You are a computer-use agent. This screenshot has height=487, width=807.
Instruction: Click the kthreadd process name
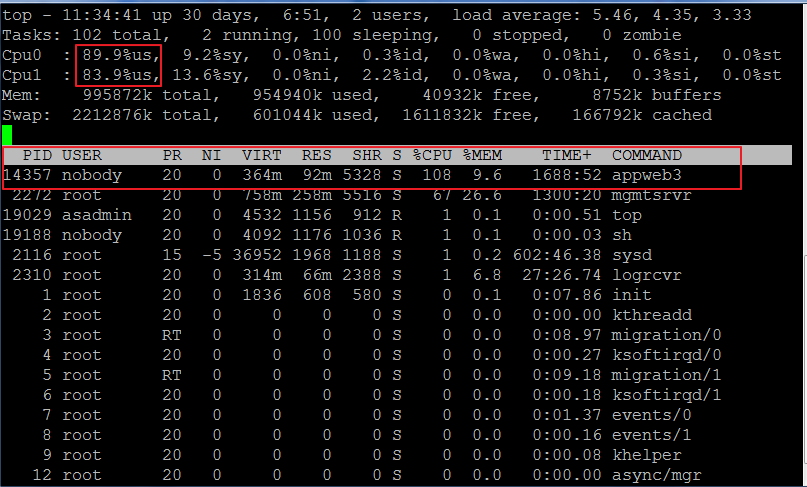[x=652, y=315]
